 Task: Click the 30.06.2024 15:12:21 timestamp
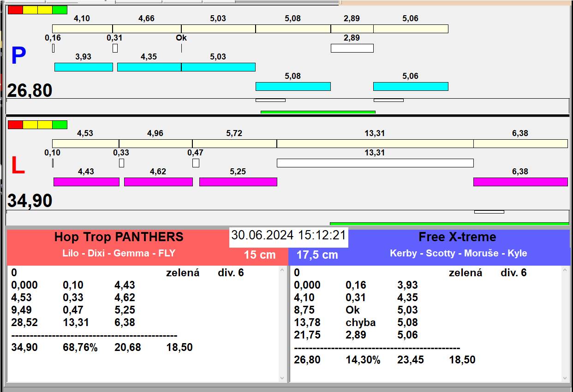point(288,235)
